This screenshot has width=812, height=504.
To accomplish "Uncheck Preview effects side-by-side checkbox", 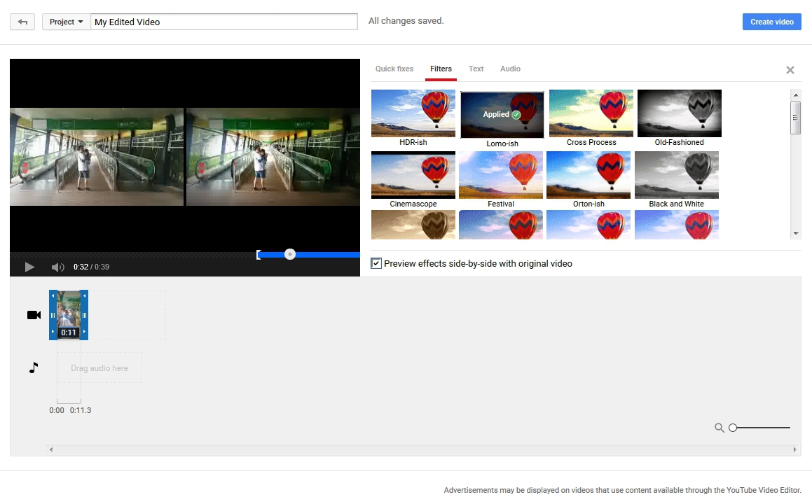I will 376,264.
